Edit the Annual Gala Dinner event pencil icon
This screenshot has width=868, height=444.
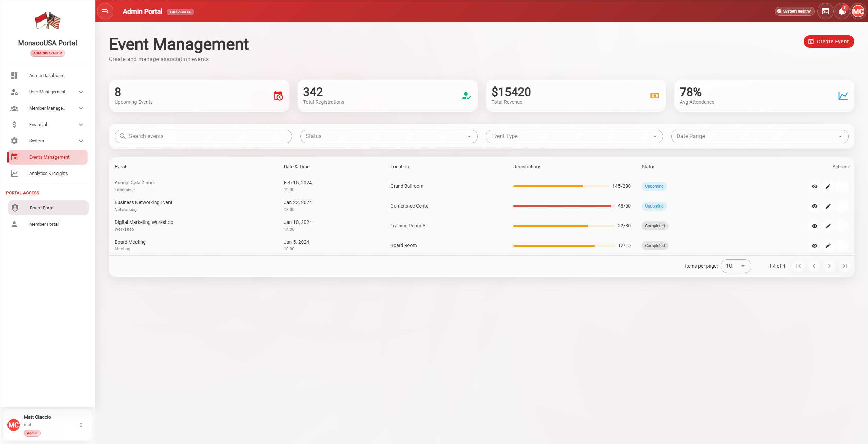(828, 186)
